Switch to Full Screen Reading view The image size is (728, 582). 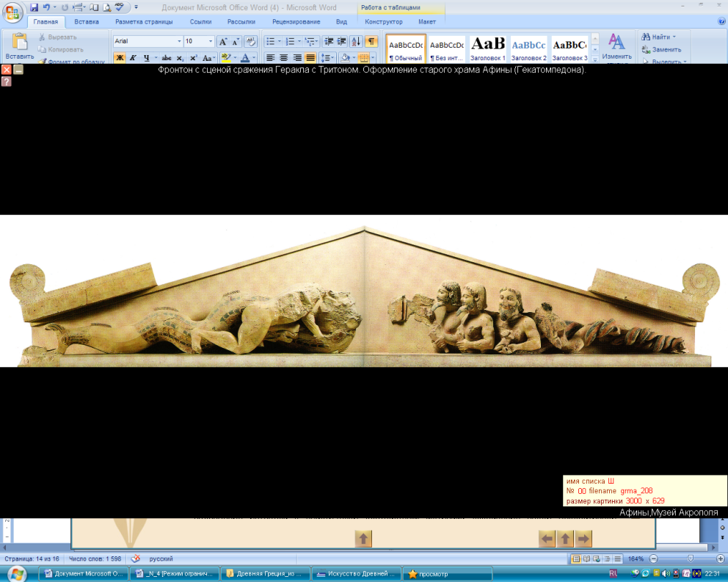pos(586,559)
